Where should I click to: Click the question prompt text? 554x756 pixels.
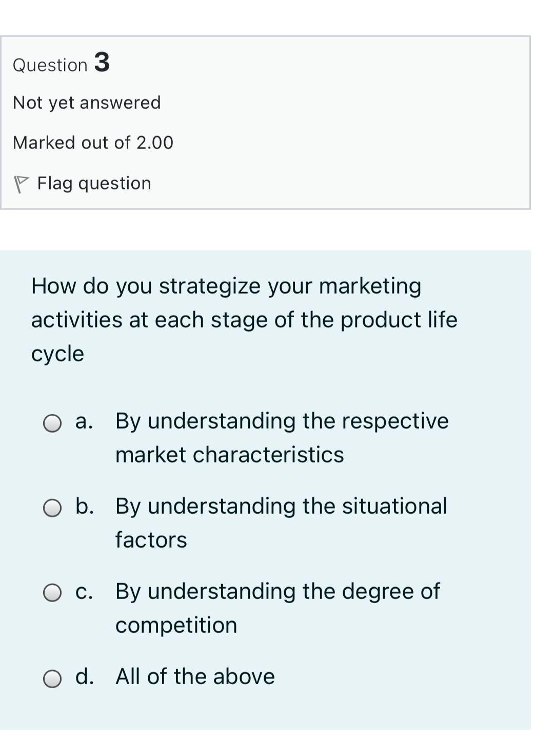tap(244, 319)
